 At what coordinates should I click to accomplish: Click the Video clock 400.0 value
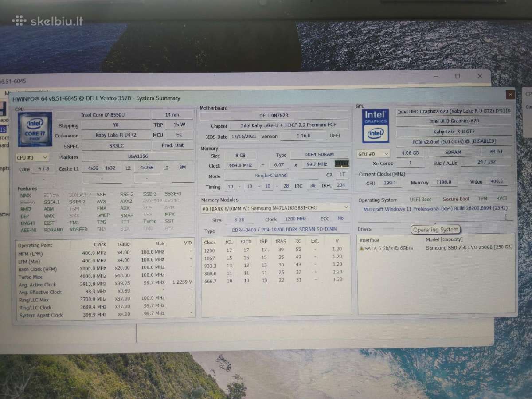tap(497, 181)
